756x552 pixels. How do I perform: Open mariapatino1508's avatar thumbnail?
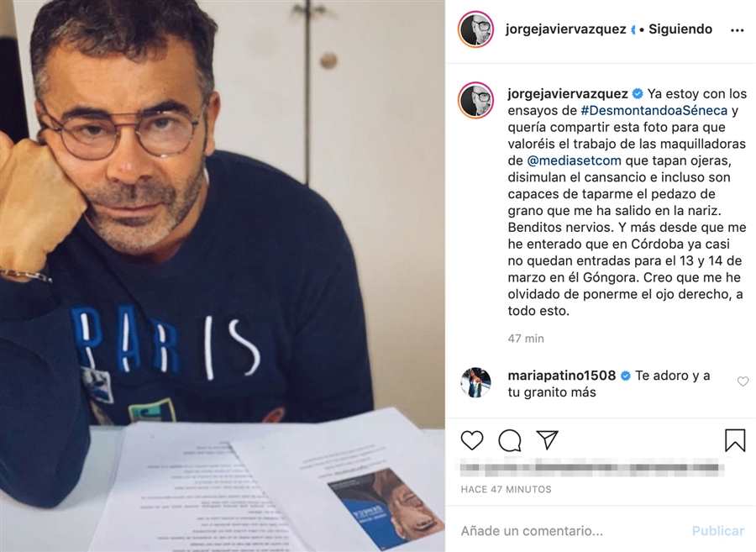pos(475,382)
